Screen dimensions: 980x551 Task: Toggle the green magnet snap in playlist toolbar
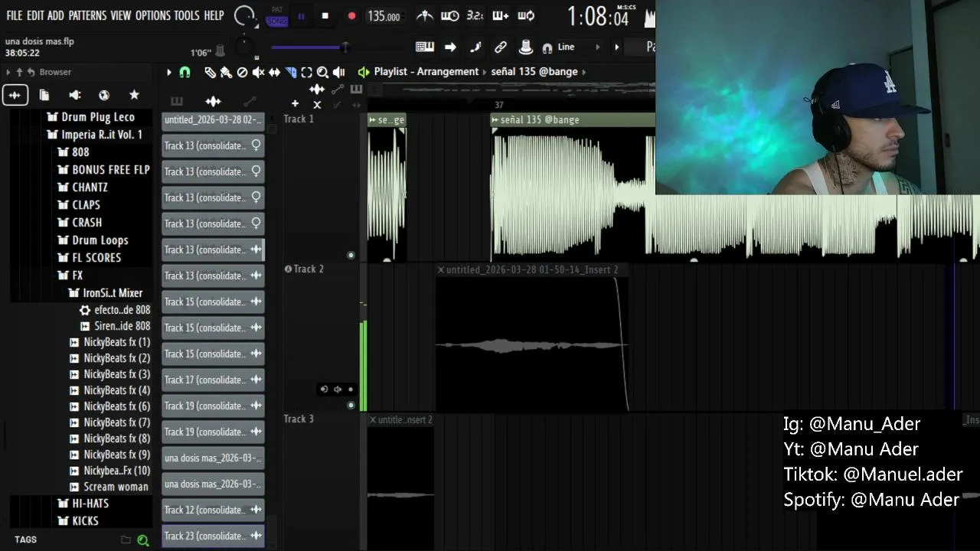point(185,72)
